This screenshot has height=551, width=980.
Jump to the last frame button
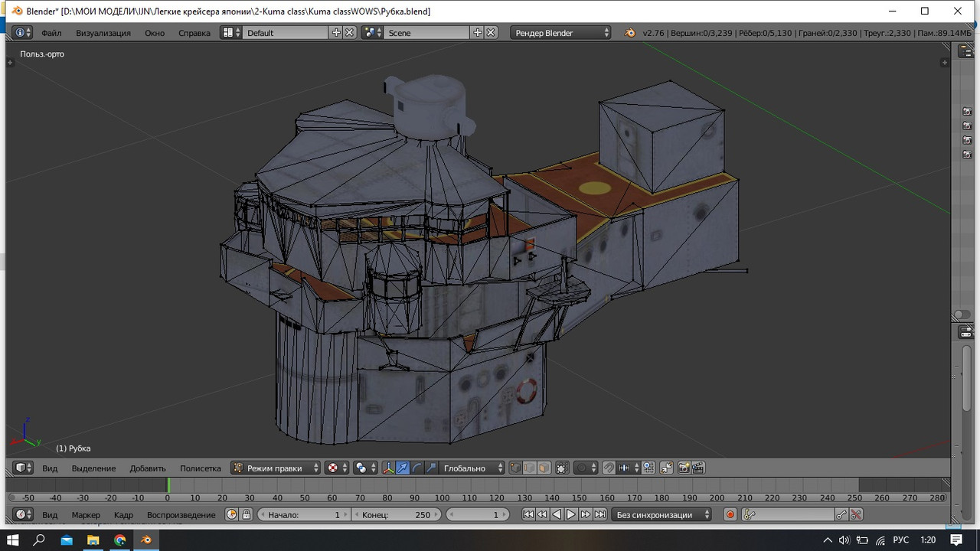[x=600, y=515]
